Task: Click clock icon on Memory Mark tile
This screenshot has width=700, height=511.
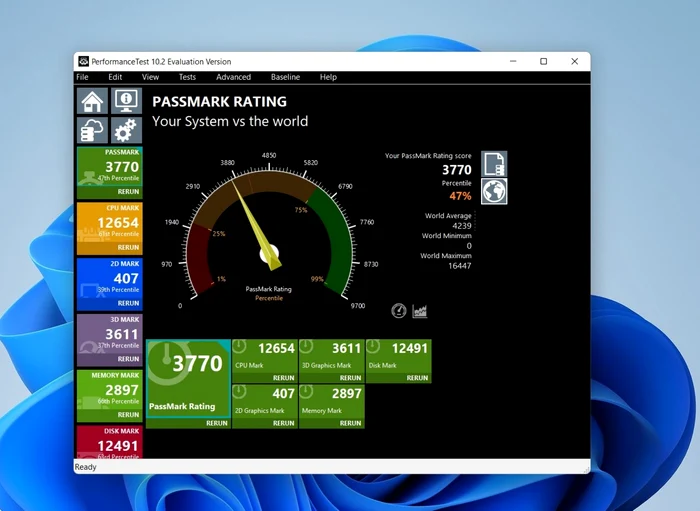Action: [x=306, y=392]
